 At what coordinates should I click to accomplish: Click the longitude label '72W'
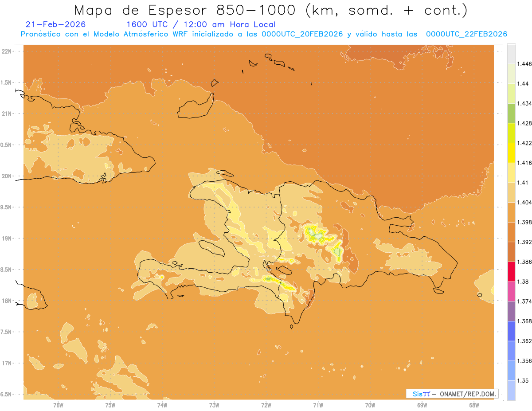266,405
